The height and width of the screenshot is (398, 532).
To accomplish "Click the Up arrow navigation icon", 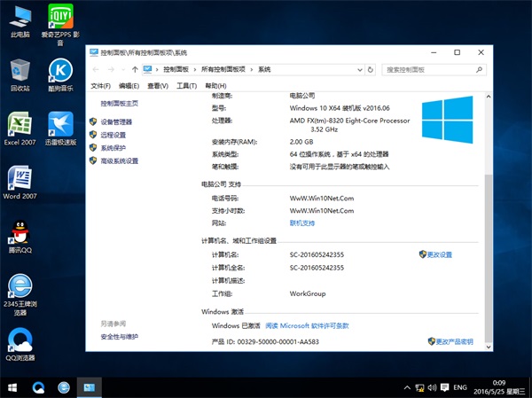I will point(134,69).
